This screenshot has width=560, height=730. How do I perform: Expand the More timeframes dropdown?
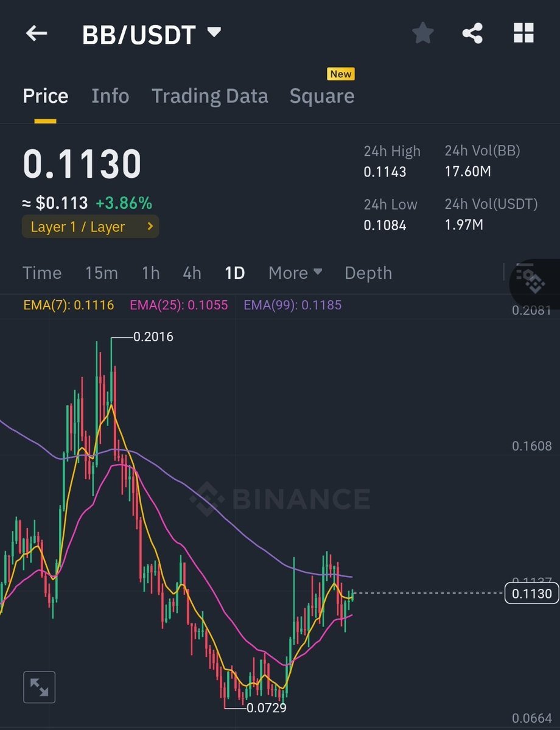tap(295, 273)
